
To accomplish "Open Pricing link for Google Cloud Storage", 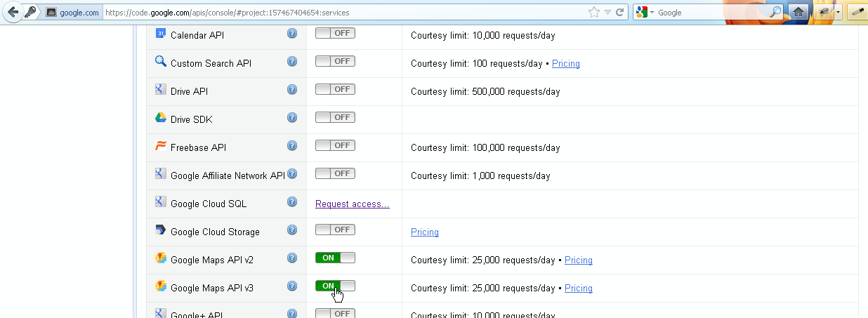I will click(x=425, y=232).
